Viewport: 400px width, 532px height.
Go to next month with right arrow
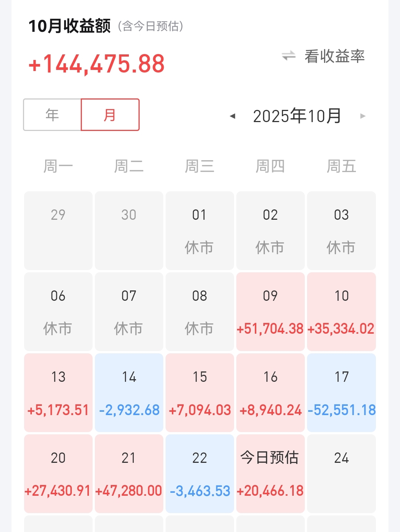(363, 116)
